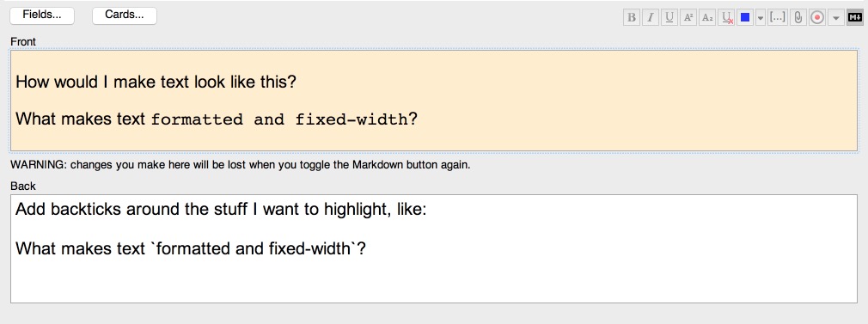Click the backtick example line in Back
The height and width of the screenshot is (324, 868).
pyautogui.click(x=191, y=248)
